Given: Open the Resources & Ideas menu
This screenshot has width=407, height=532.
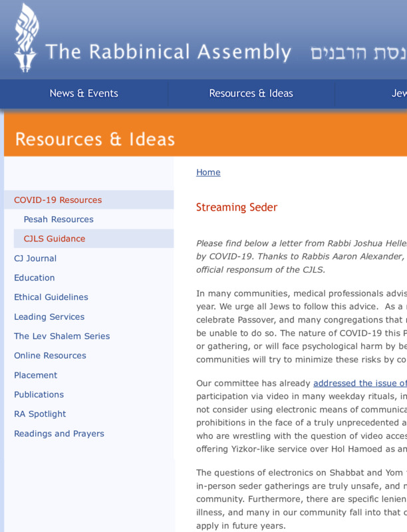Looking at the screenshot, I should click(251, 93).
